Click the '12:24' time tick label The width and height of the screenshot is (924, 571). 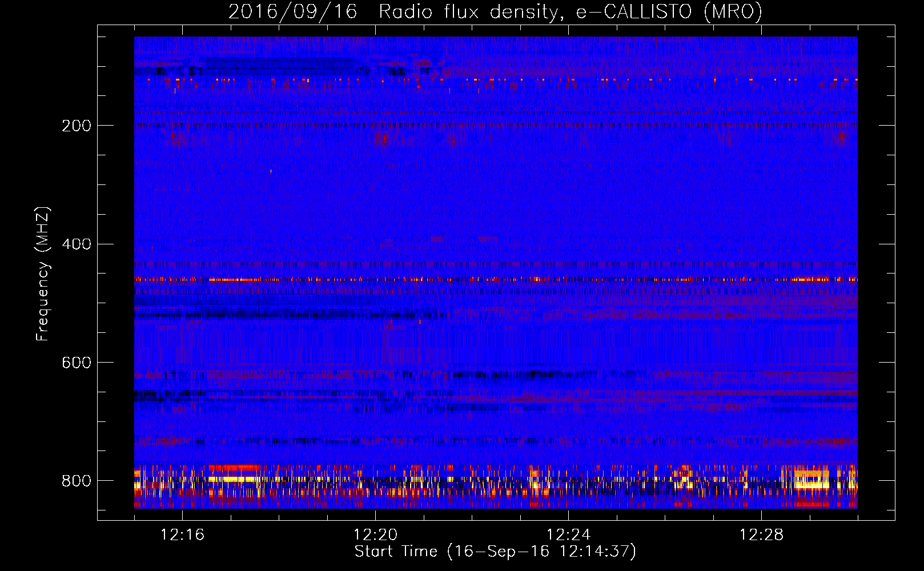tap(568, 535)
